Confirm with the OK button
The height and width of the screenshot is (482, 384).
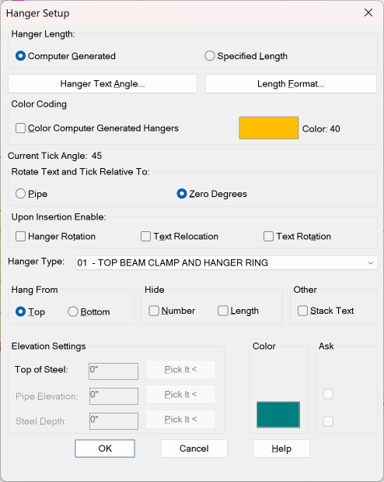point(105,448)
